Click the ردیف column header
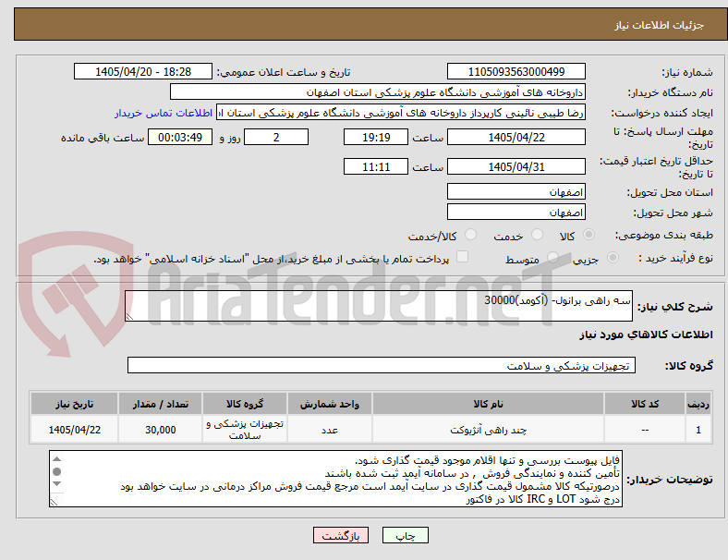The width and height of the screenshot is (728, 560). [x=698, y=404]
